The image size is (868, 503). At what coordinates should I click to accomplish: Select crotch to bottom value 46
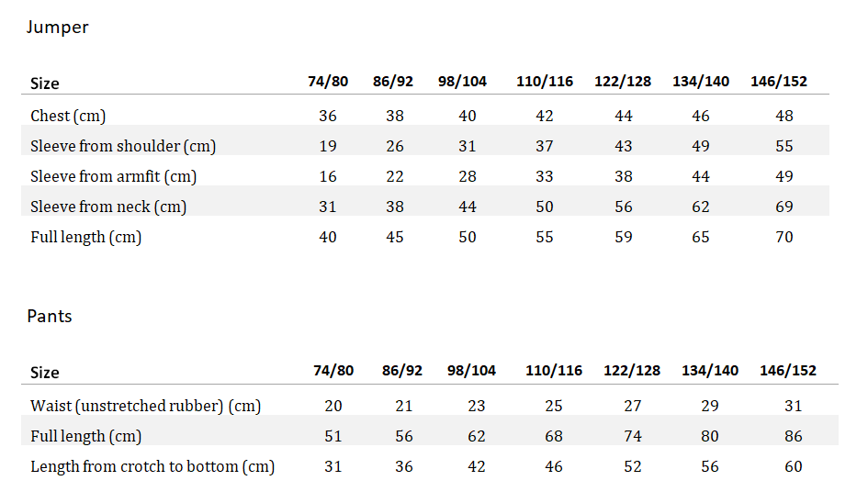click(x=554, y=466)
